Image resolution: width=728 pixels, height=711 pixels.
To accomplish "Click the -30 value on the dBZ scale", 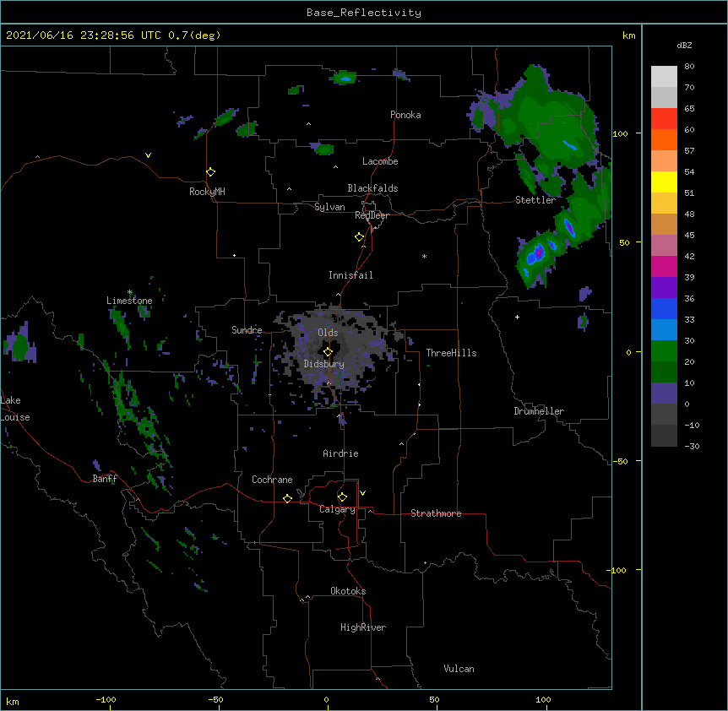I will point(692,447).
